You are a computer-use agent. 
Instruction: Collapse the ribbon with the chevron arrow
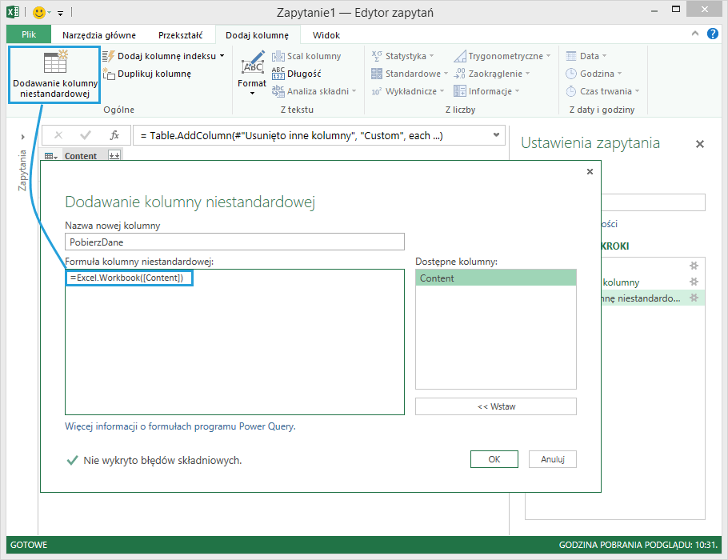(x=694, y=34)
